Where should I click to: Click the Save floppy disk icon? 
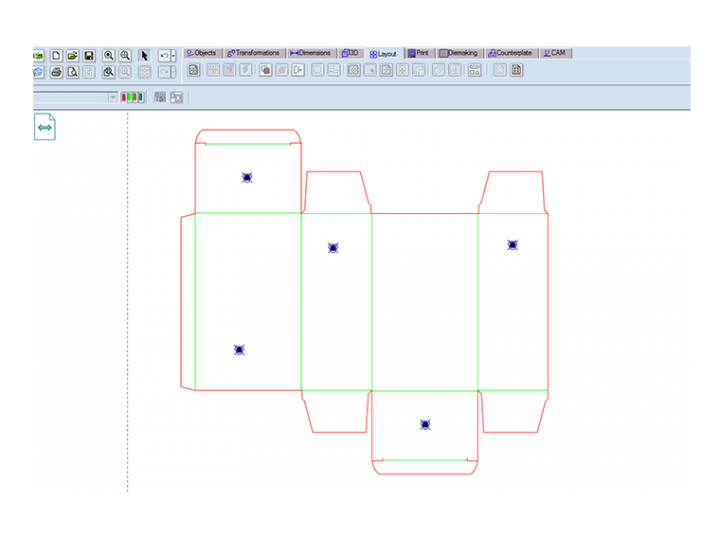[x=89, y=56]
